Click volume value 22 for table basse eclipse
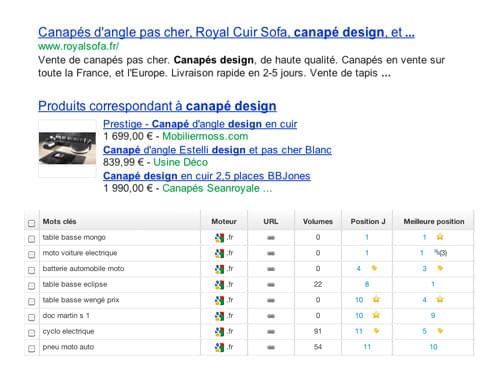The image size is (500, 378). 318,284
